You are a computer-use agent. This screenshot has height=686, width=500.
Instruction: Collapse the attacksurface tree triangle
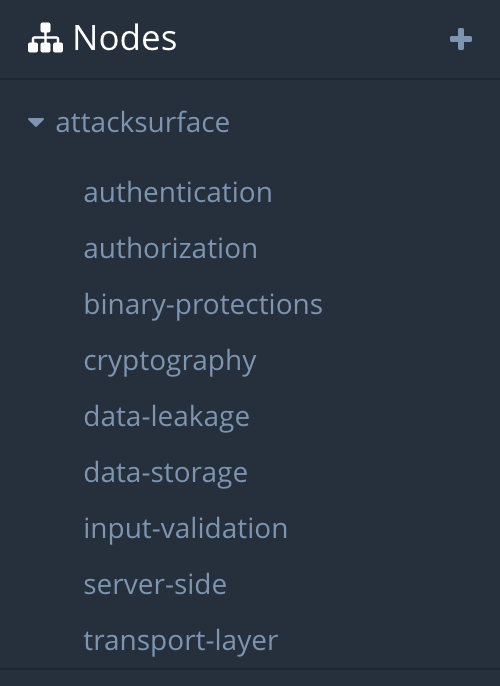[36, 122]
